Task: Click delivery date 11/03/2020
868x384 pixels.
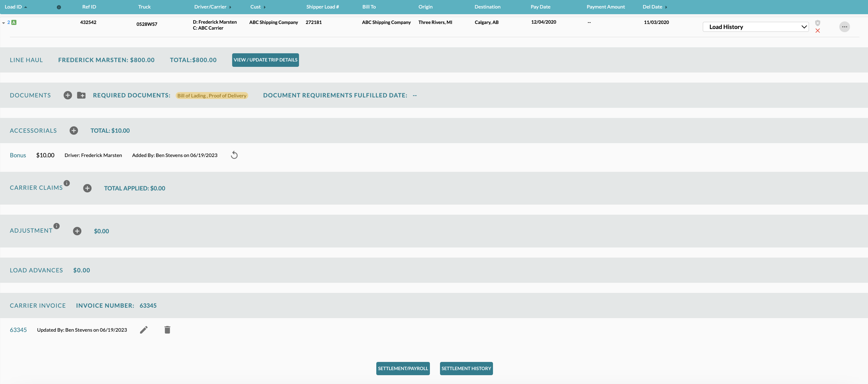Action: (656, 22)
